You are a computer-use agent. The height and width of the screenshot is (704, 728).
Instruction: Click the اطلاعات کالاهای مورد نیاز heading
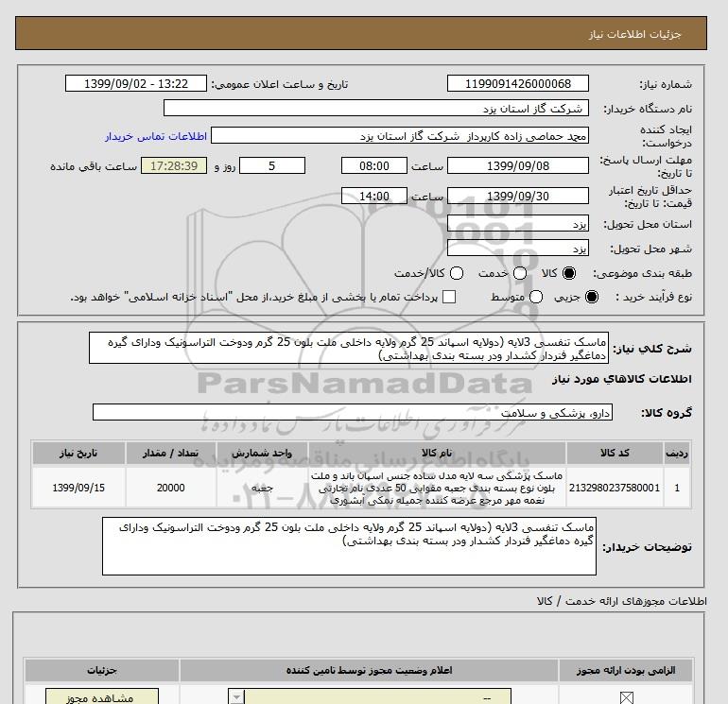click(x=622, y=379)
